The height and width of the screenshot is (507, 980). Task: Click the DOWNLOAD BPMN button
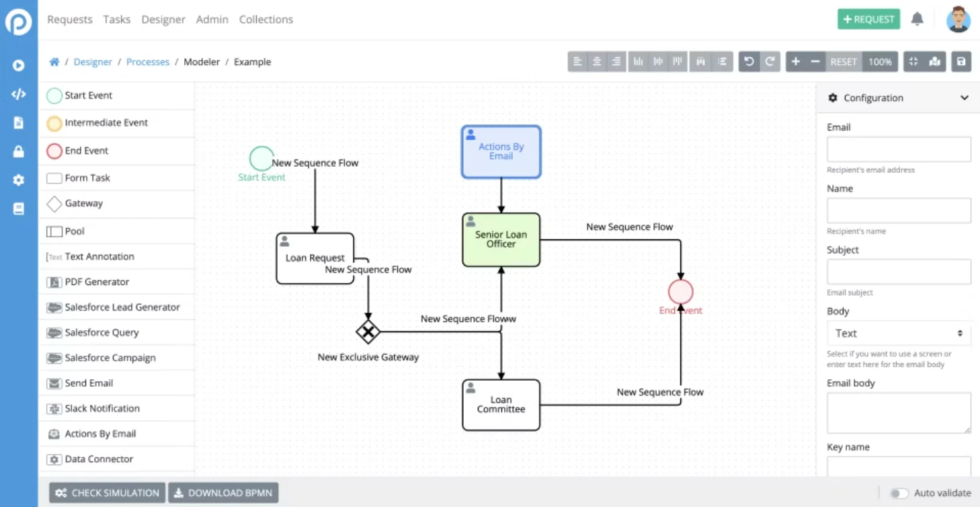point(223,492)
